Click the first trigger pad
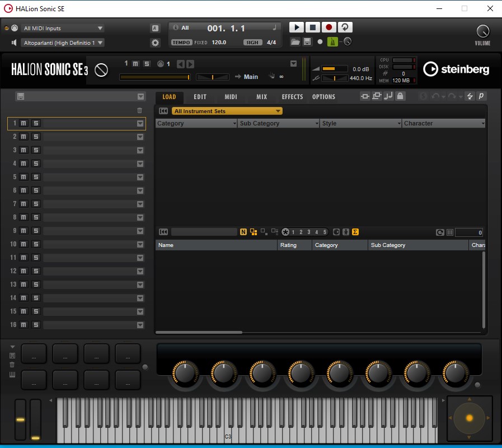The image size is (502, 448). click(34, 354)
